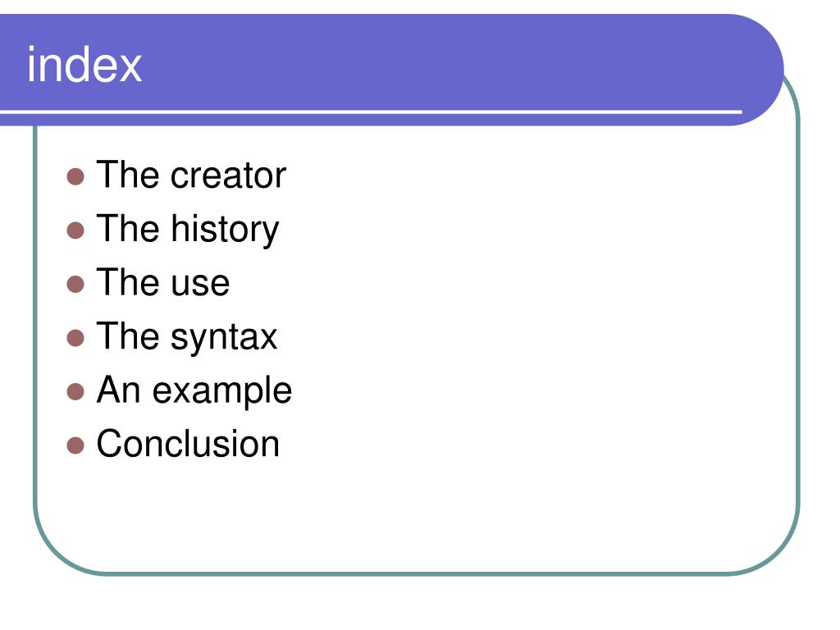Click the "index" slide title

pyautogui.click(x=84, y=64)
